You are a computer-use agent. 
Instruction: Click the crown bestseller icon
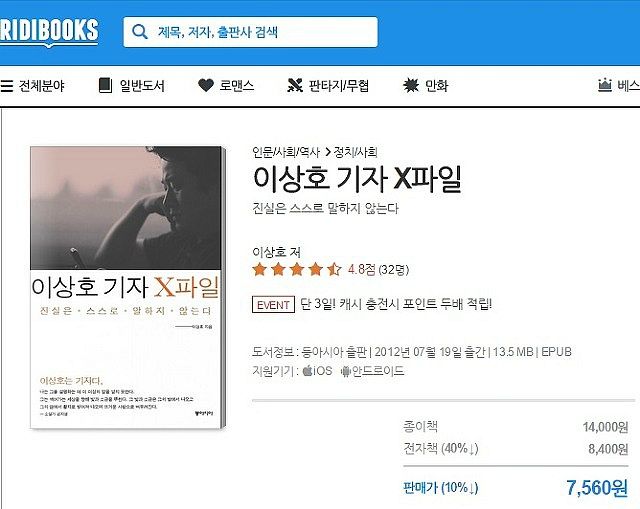(x=604, y=85)
